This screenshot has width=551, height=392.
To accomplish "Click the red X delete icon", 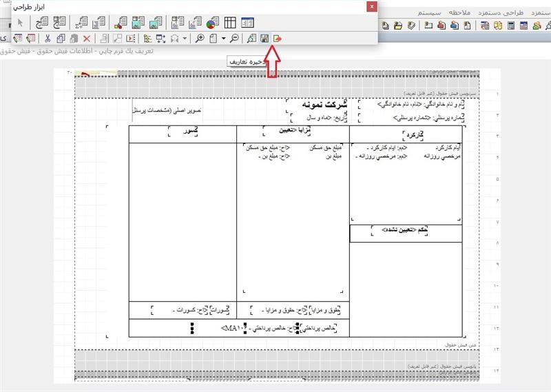I will point(87,39).
